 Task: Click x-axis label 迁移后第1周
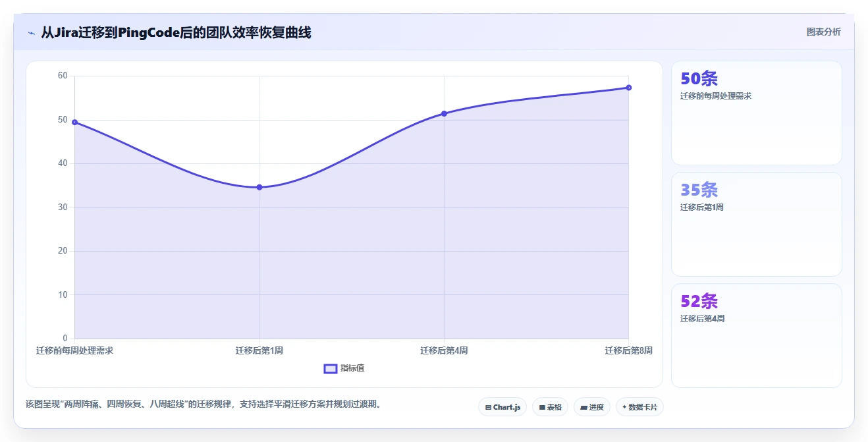259,350
